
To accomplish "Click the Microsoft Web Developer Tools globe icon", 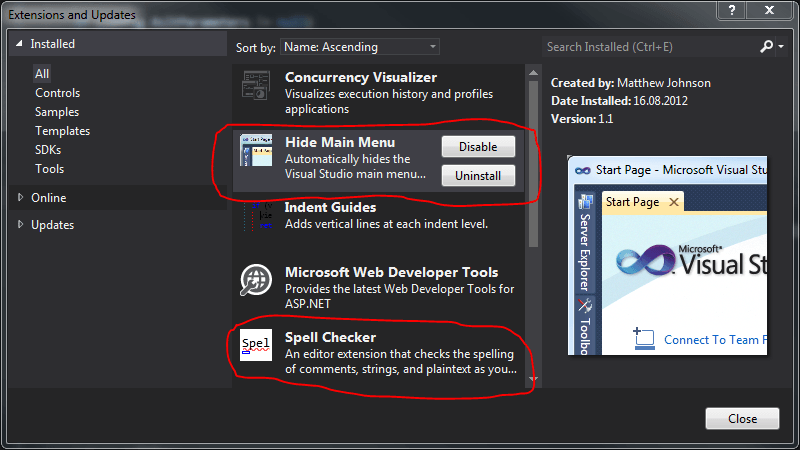I will click(x=256, y=280).
